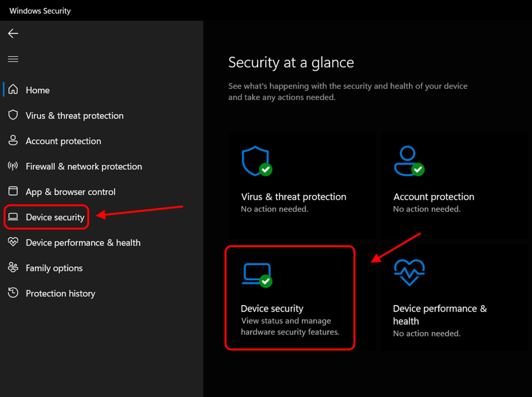Click the back arrow icon
The width and height of the screenshot is (532, 397).
[x=13, y=34]
